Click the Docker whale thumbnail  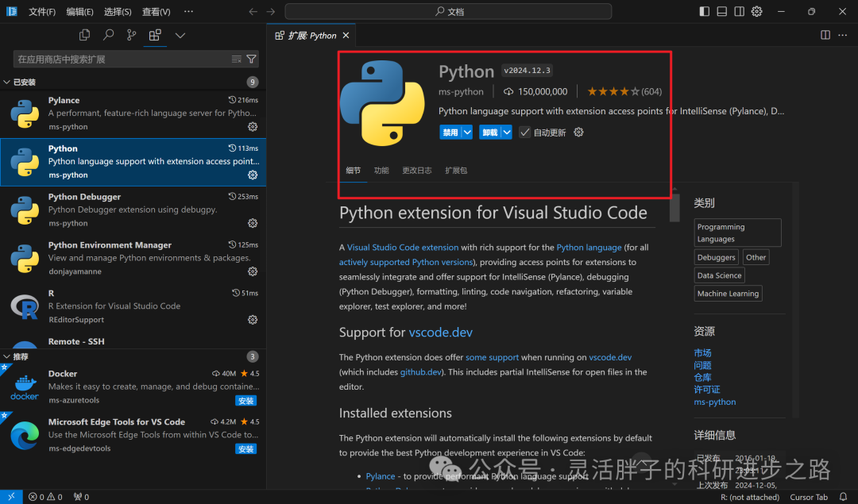point(25,387)
